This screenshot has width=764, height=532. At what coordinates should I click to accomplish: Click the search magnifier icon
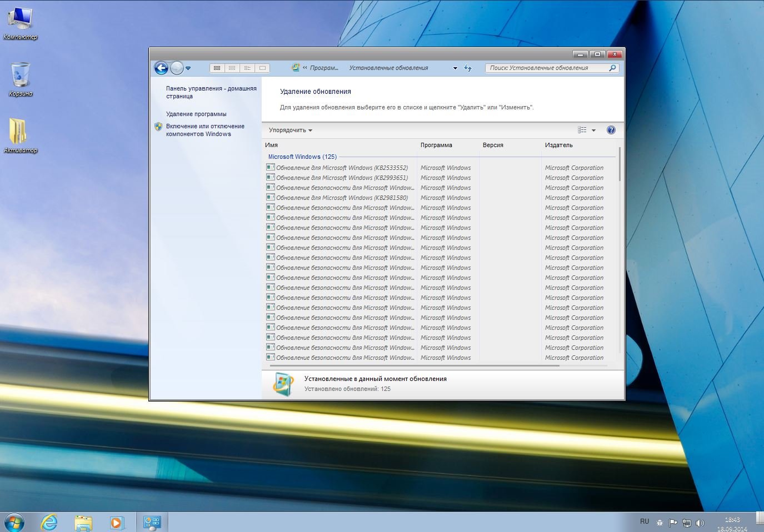612,68
